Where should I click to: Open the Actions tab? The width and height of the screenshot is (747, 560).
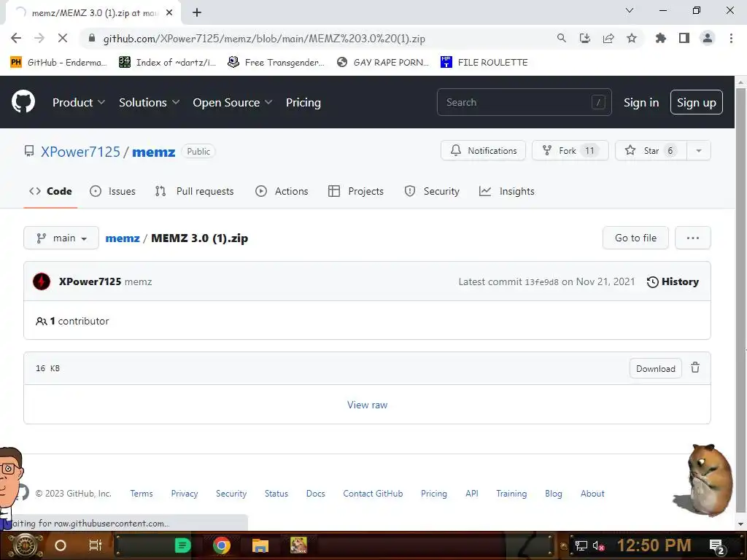282,192
